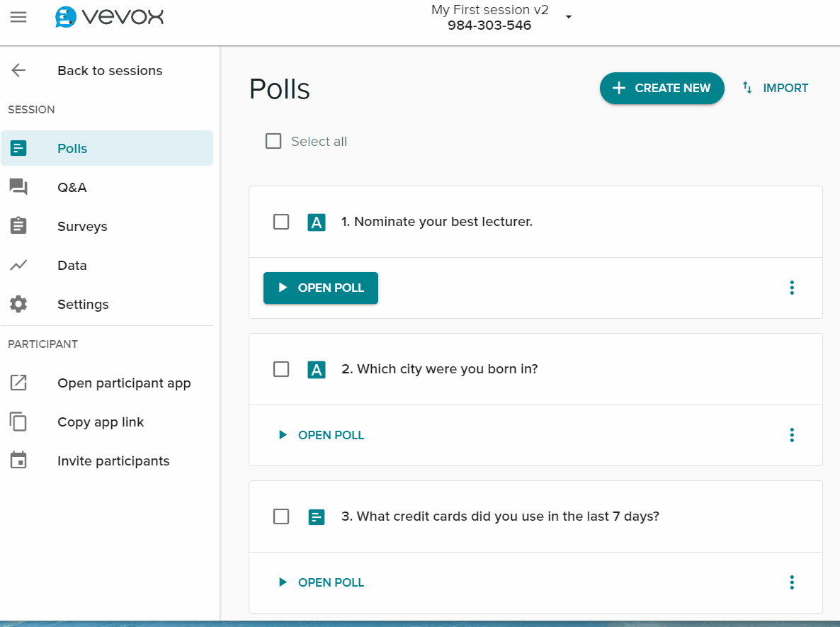Click the import arrows icon
Viewport: 840px width, 627px height.
click(x=747, y=87)
